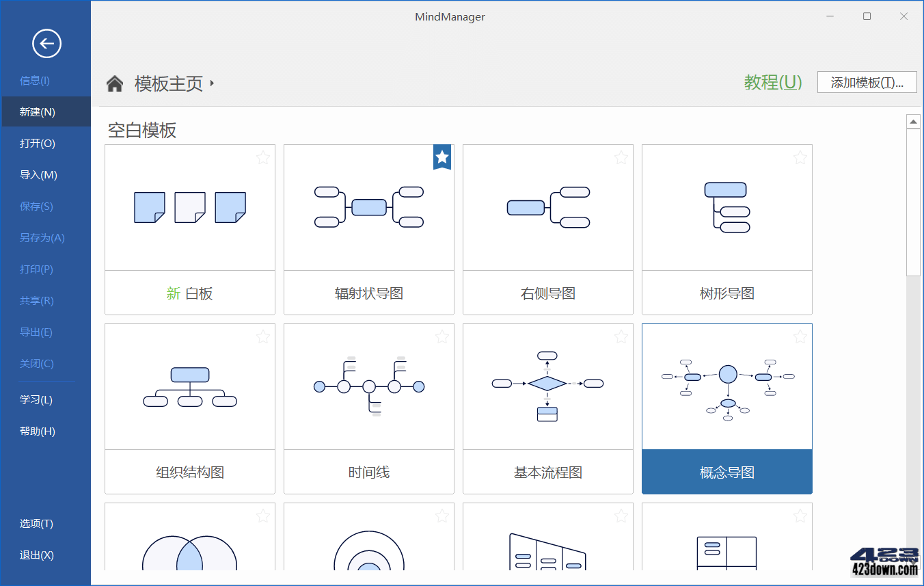Switch to the 新建 menu item
The height and width of the screenshot is (586, 924).
pos(36,111)
